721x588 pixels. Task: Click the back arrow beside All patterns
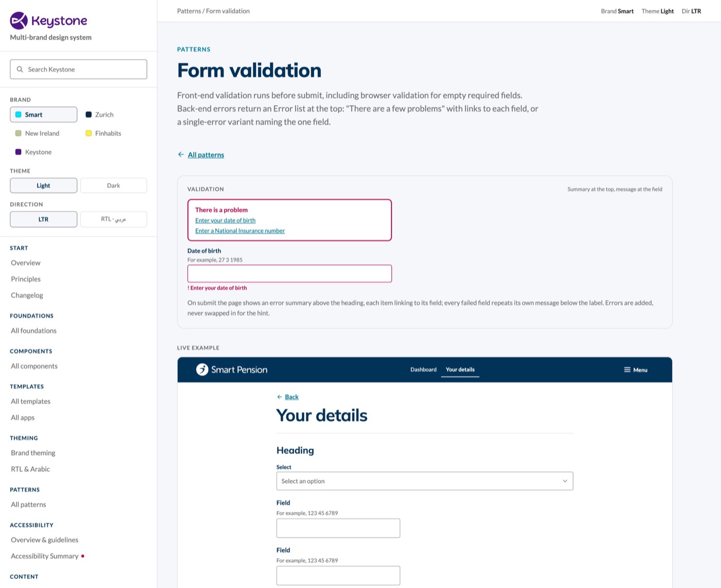[181, 154]
